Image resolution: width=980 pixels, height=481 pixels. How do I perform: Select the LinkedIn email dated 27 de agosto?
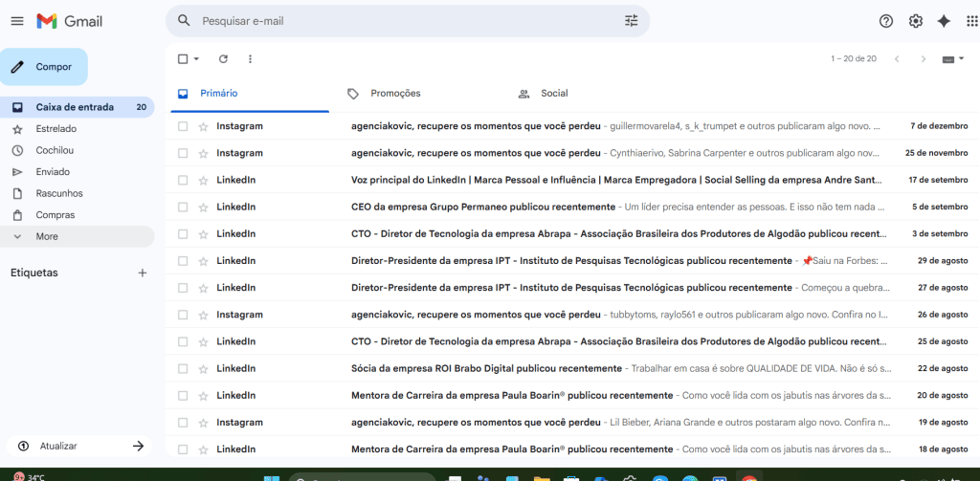pyautogui.click(x=183, y=287)
